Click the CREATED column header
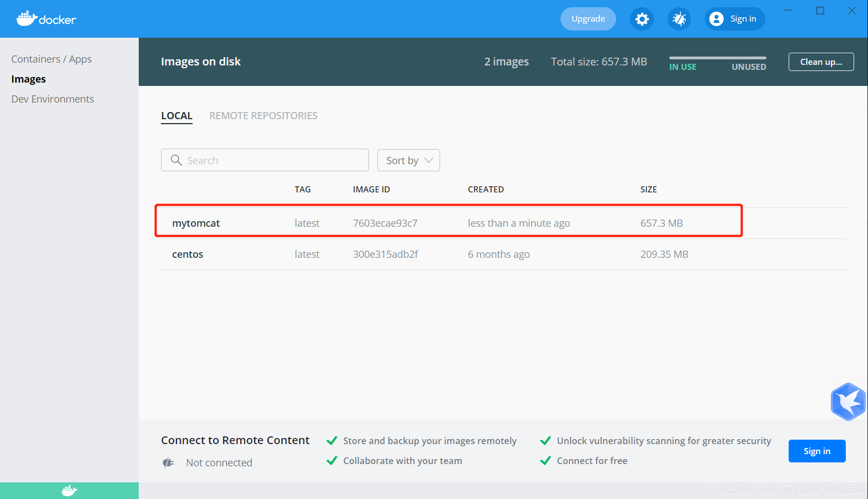This screenshot has height=499, width=868. (x=486, y=190)
